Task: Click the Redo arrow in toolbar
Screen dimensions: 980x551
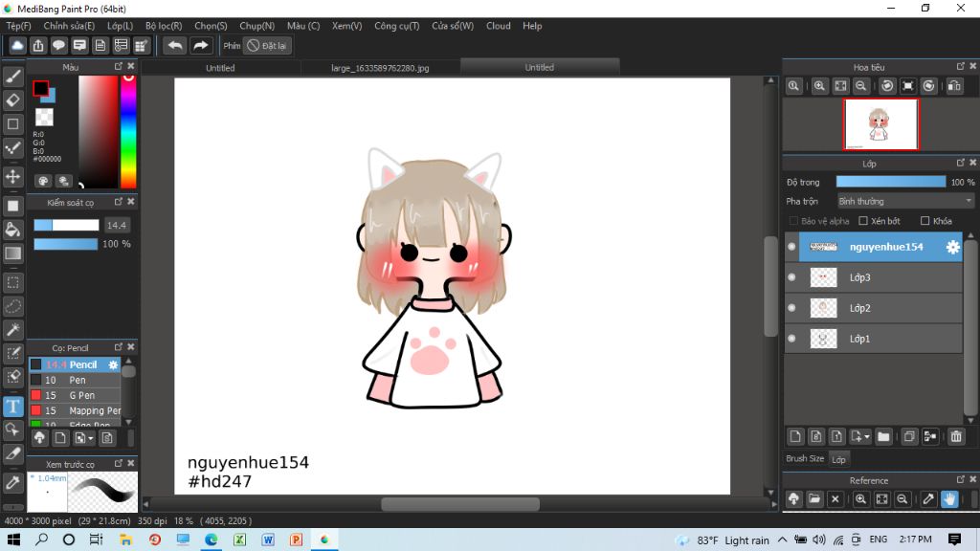Action: pyautogui.click(x=201, y=46)
